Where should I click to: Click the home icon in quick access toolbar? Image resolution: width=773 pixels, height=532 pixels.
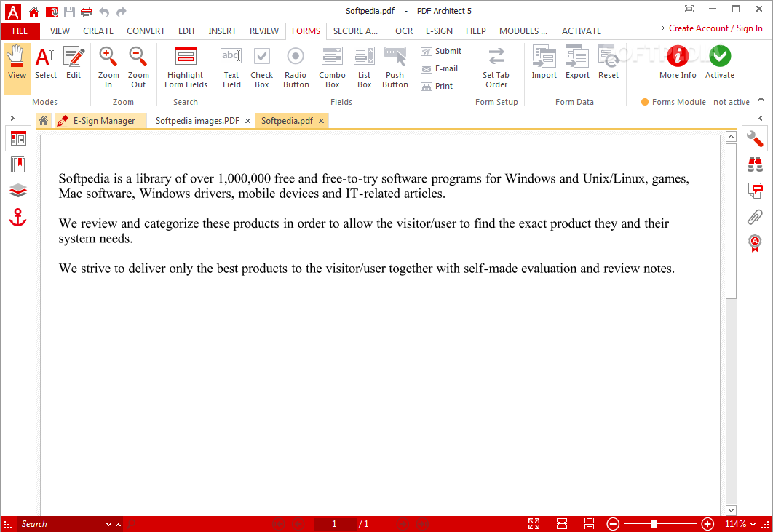click(x=33, y=12)
